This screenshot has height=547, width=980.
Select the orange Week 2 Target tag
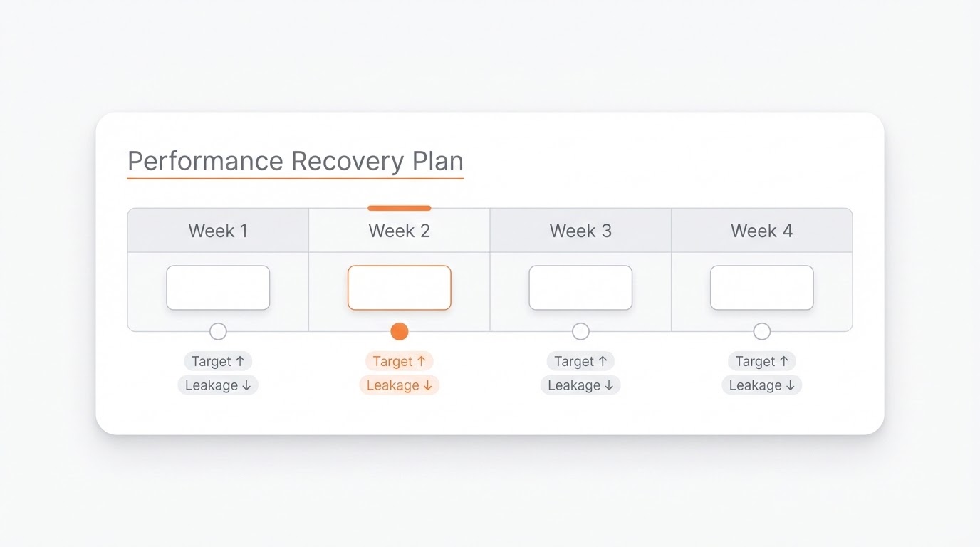400,361
